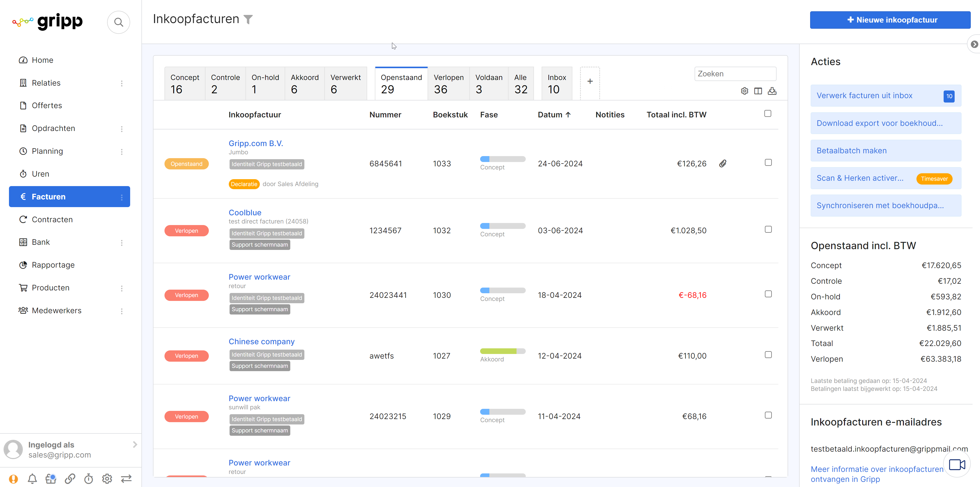Select checkbox for invoice 24023441
The width and height of the screenshot is (980, 487).
point(768,294)
